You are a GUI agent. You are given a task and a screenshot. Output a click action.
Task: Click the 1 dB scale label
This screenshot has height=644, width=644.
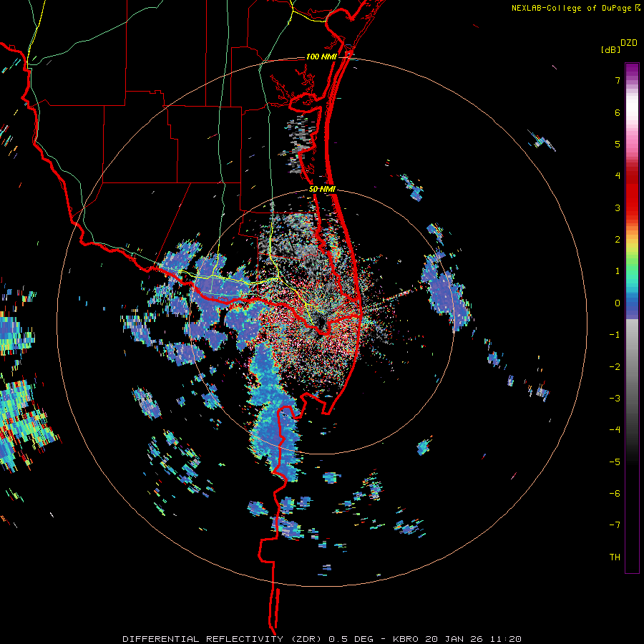tap(618, 271)
